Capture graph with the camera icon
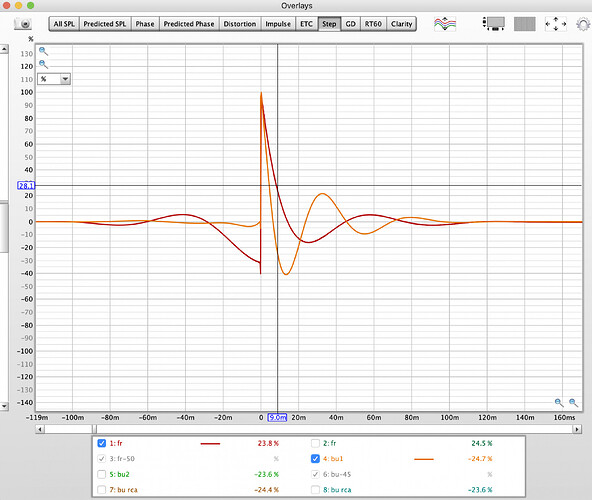Image resolution: width=592 pixels, height=500 pixels. coord(23,24)
